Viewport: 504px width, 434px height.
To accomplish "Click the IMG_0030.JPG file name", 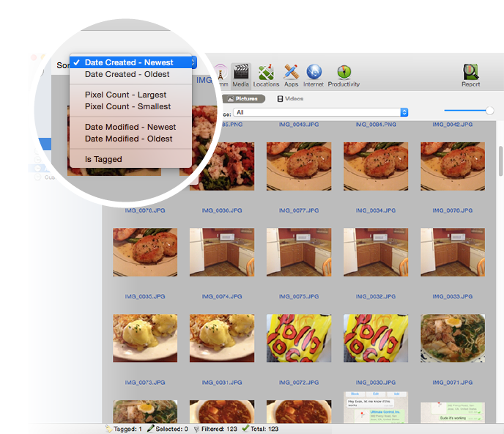I will (376, 383).
